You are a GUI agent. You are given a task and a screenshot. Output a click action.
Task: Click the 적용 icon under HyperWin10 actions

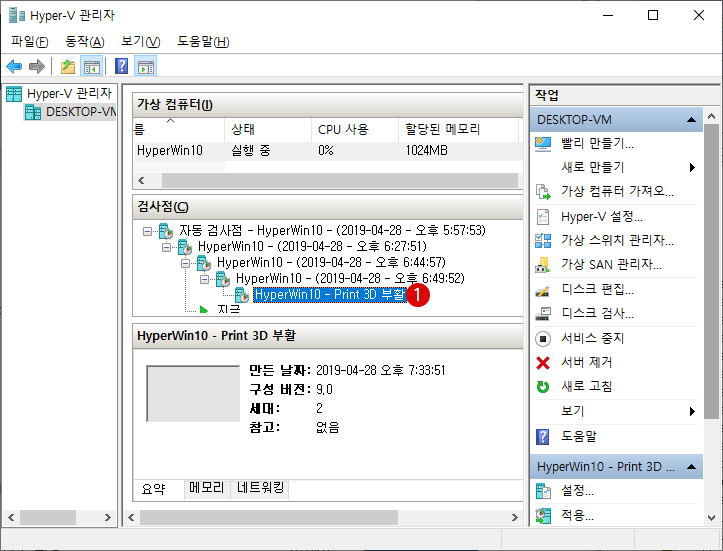[x=543, y=515]
